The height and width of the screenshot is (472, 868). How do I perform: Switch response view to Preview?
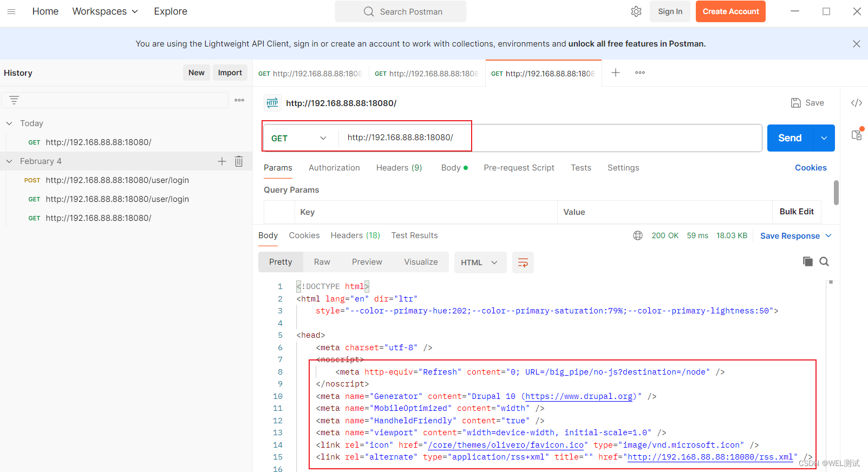pos(367,262)
